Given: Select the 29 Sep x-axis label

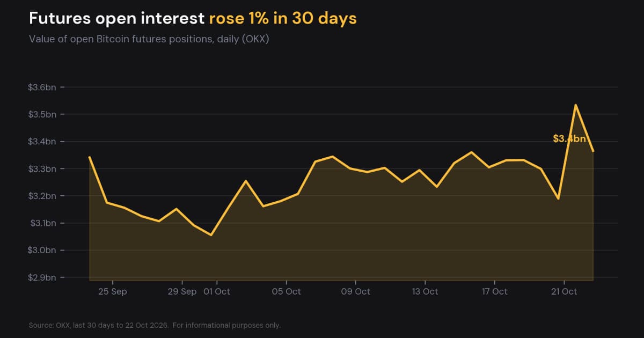Looking at the screenshot, I should 182,292.
